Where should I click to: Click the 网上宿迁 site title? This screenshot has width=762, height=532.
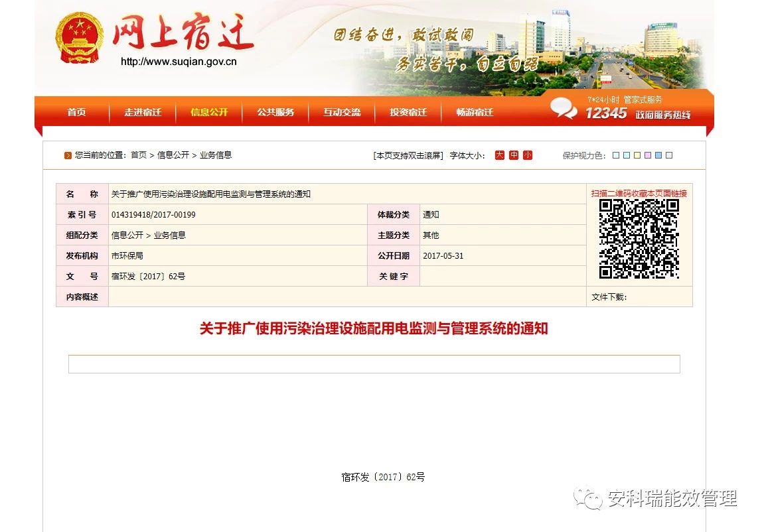tap(183, 33)
